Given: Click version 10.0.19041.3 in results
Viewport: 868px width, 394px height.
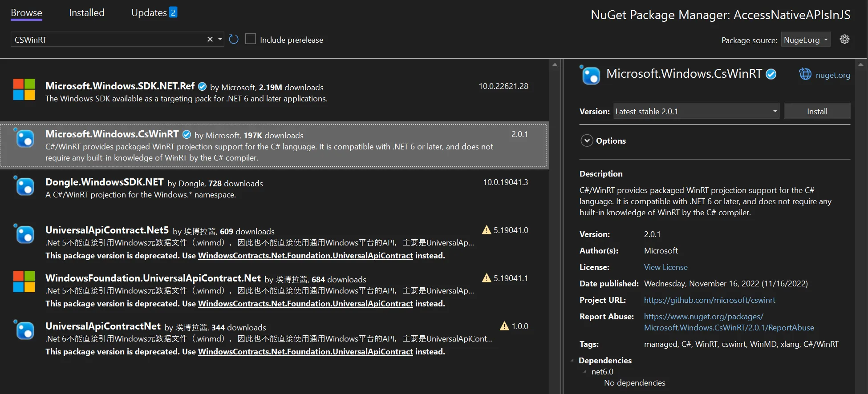Looking at the screenshot, I should click(506, 182).
